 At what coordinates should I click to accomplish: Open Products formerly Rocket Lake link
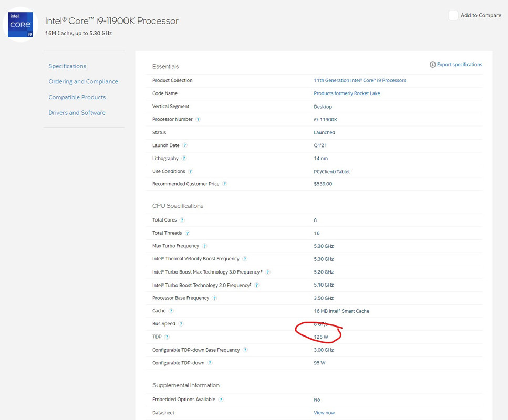point(347,93)
